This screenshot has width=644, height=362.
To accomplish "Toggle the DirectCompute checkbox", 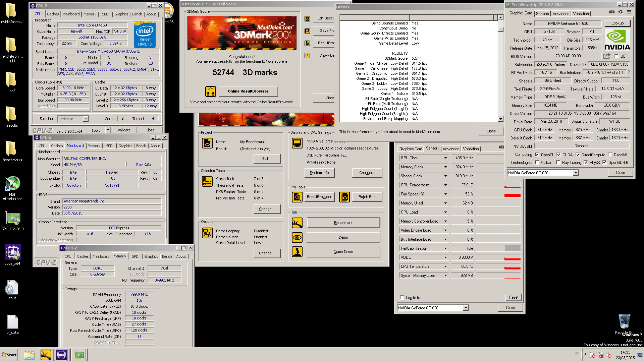I will (578, 155).
